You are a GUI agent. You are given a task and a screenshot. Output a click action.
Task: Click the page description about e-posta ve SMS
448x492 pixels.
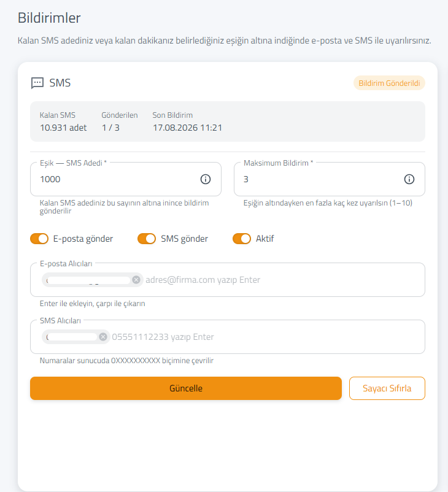point(224,40)
